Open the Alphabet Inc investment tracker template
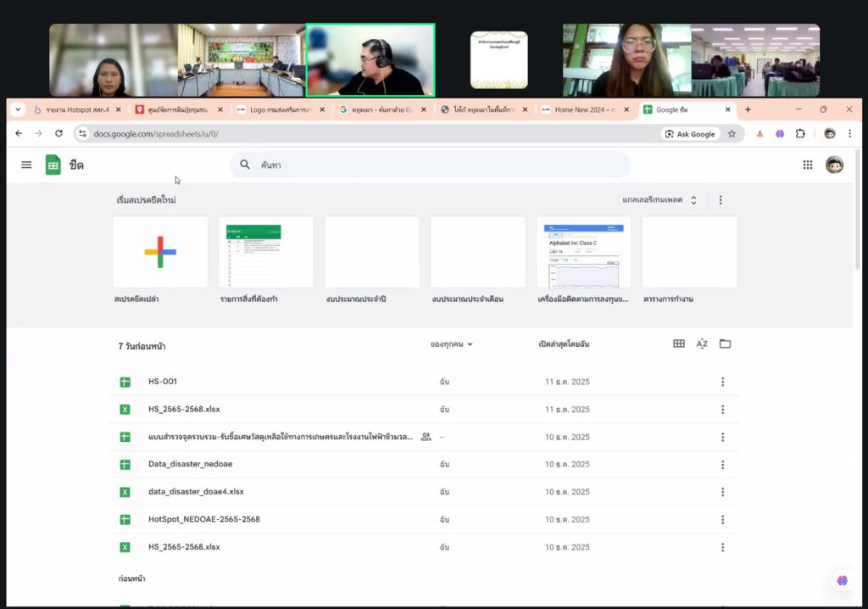Viewport: 868px width, 609px height. coord(583,252)
